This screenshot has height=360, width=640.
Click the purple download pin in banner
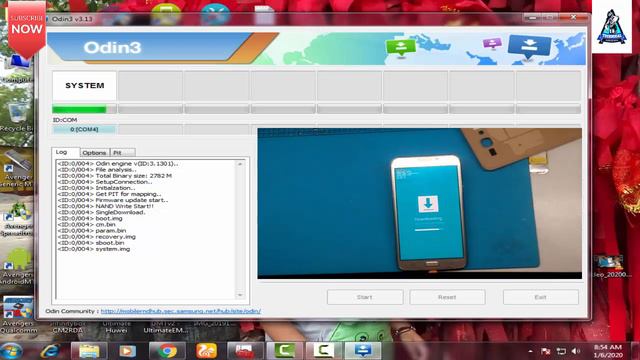click(492, 43)
